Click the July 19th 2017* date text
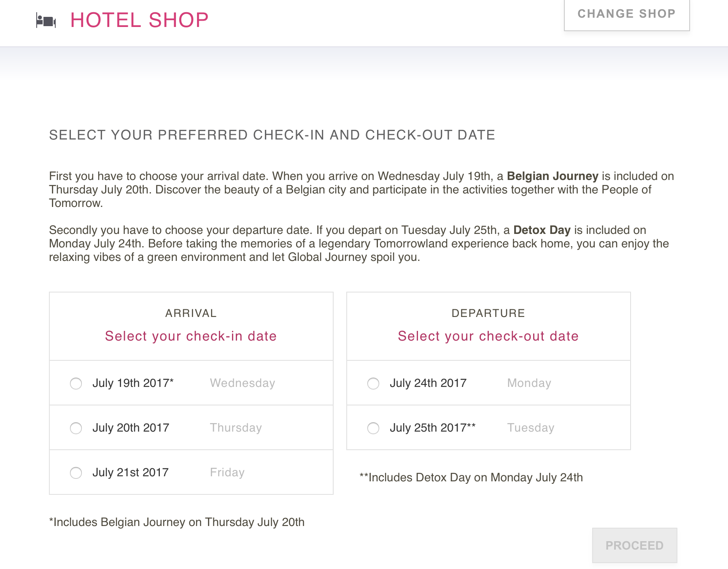728x569 pixels. click(133, 383)
